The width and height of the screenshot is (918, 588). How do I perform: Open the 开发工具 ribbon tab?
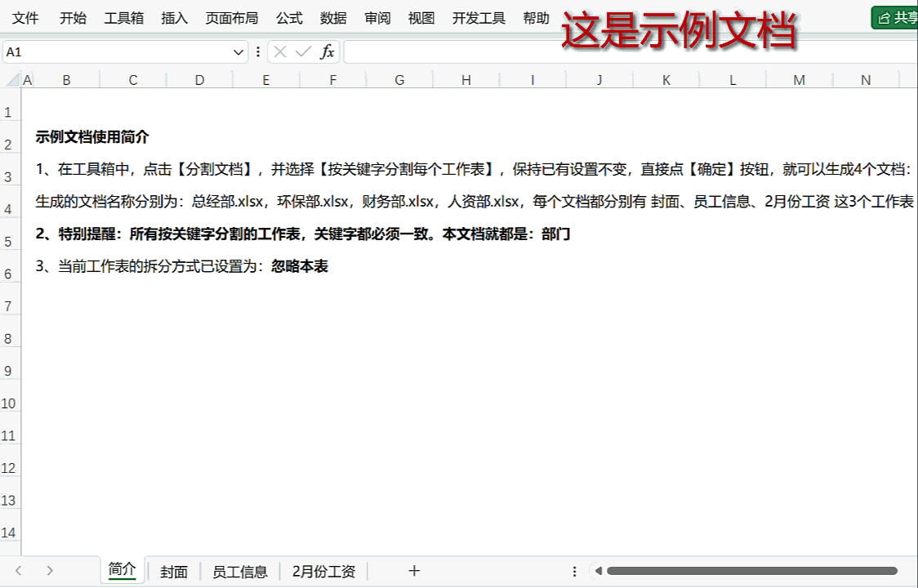pos(479,18)
